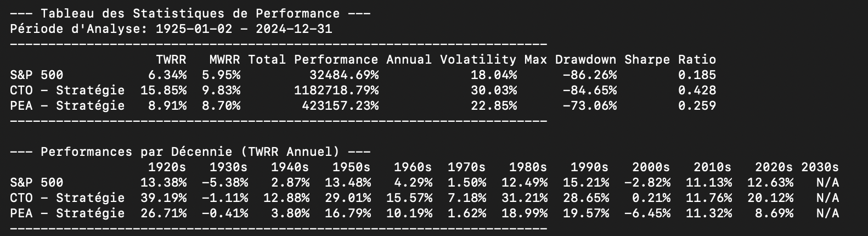Click the MWRR column header
868x236 pixels.
[x=225, y=60]
